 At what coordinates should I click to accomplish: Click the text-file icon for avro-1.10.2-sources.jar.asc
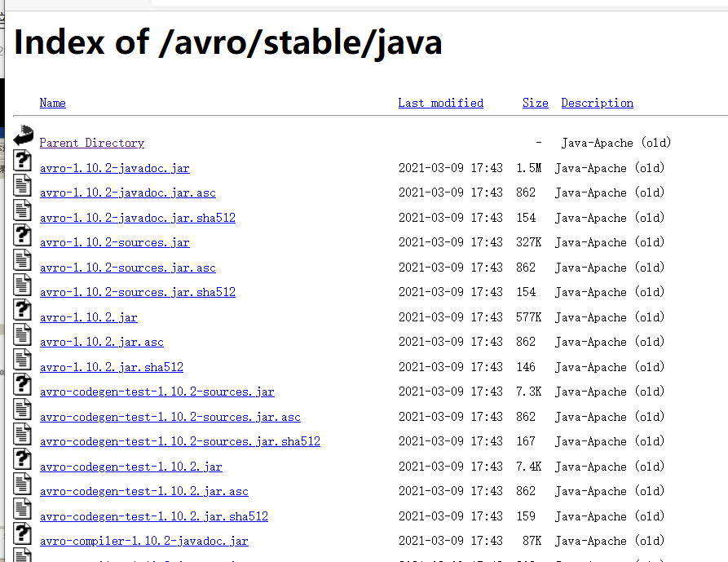point(22,260)
